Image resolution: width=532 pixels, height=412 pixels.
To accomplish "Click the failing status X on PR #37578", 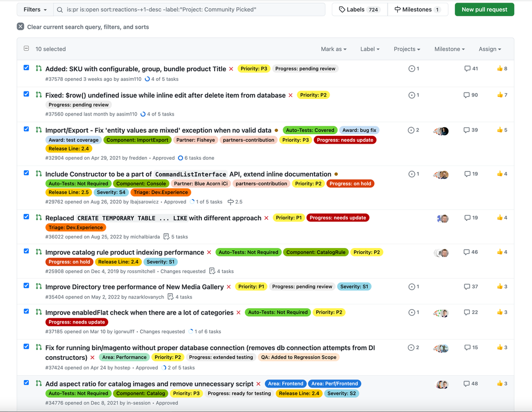I will click(x=231, y=69).
